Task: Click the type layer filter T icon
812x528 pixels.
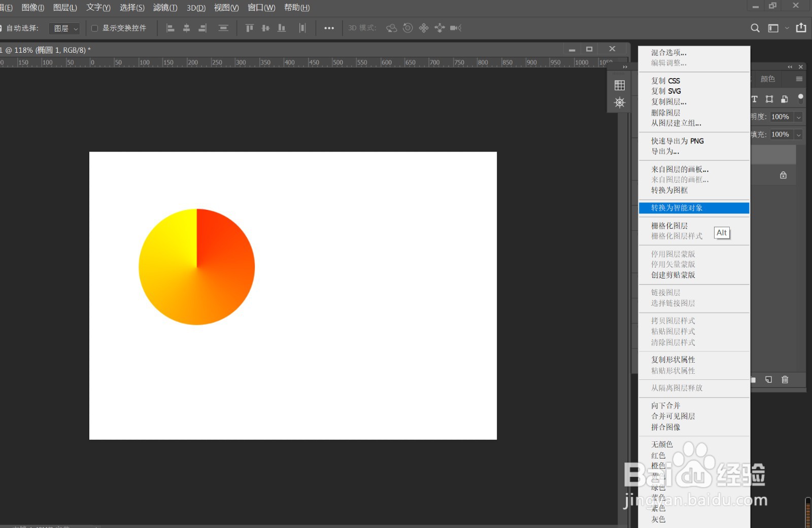Action: (x=755, y=99)
